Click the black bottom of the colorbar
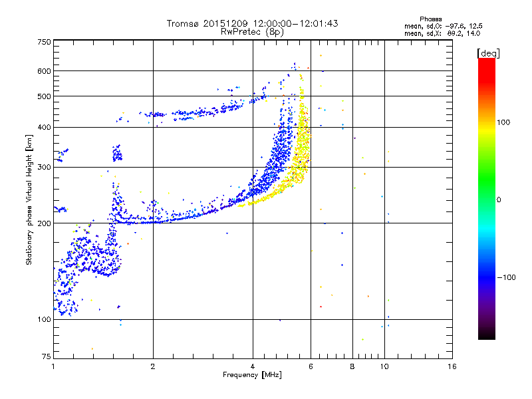This screenshot has width=532, height=399. coord(487,335)
